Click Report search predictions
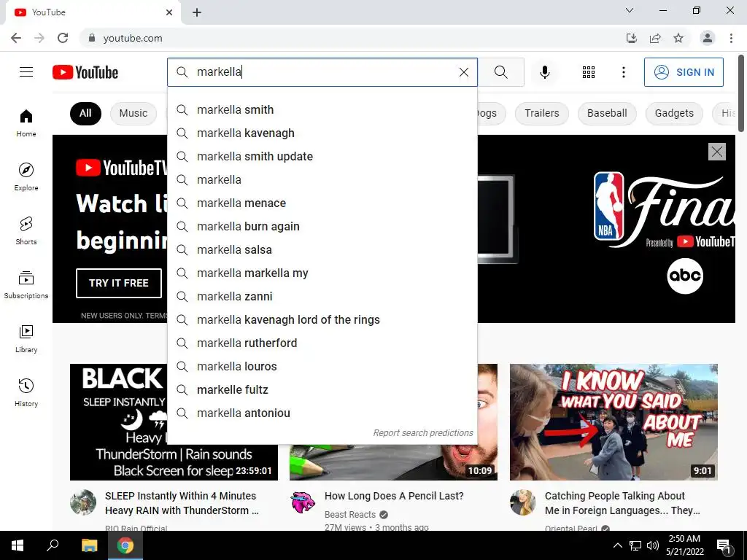This screenshot has height=560, width=747. point(423,433)
